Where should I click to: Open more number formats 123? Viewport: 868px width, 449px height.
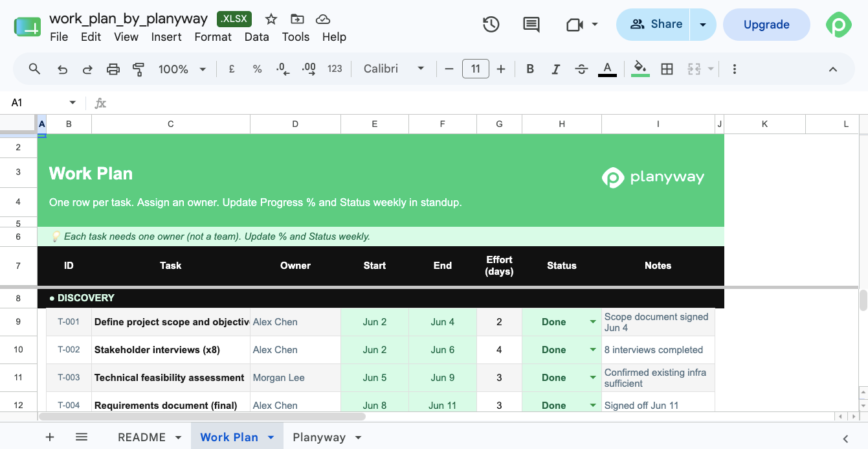pos(335,69)
